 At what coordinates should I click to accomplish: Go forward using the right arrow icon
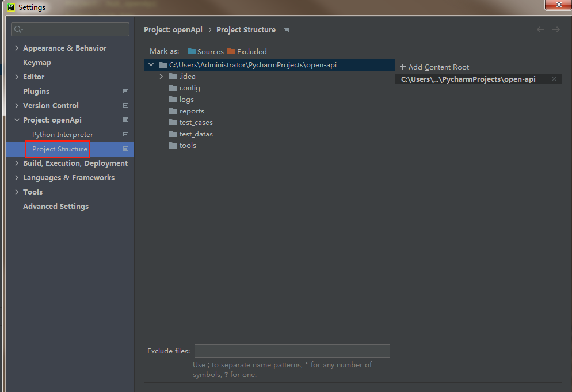pyautogui.click(x=556, y=29)
